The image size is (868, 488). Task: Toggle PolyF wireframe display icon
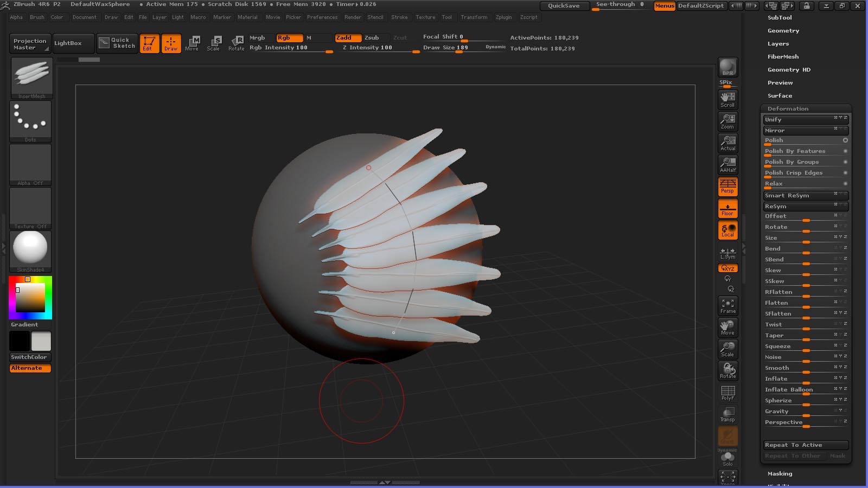[x=727, y=393]
